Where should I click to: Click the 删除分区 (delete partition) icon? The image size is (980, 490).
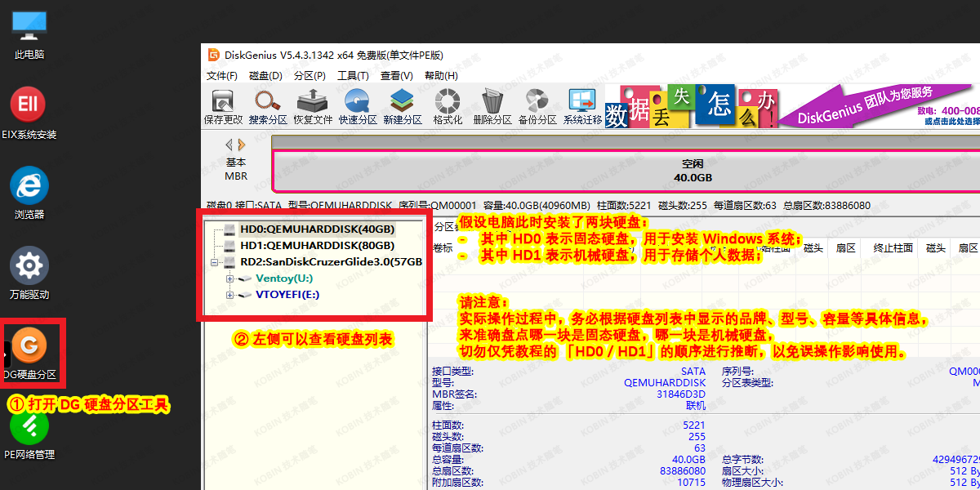(492, 105)
